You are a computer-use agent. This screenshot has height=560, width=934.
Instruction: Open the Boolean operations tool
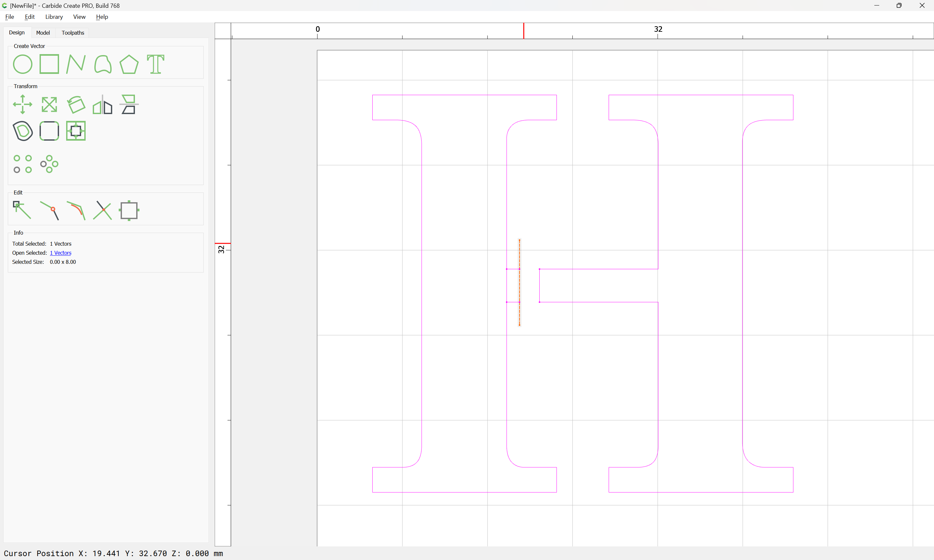(x=76, y=131)
